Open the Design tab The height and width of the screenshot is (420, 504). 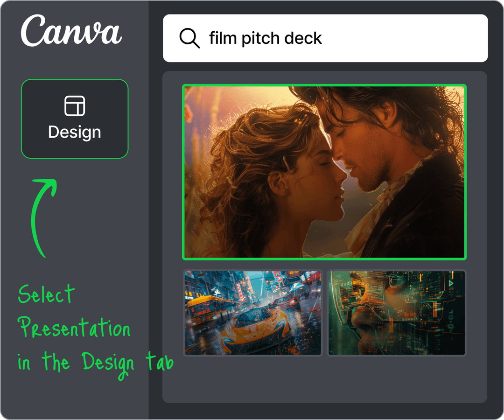(75, 119)
